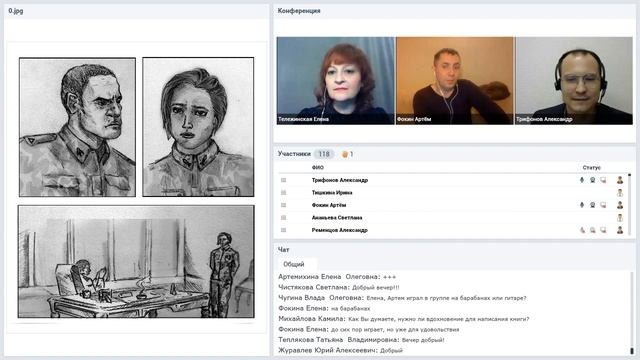The image size is (640, 360).
Task: Select participant name Ананьева Светлана
Action: pyautogui.click(x=337, y=218)
